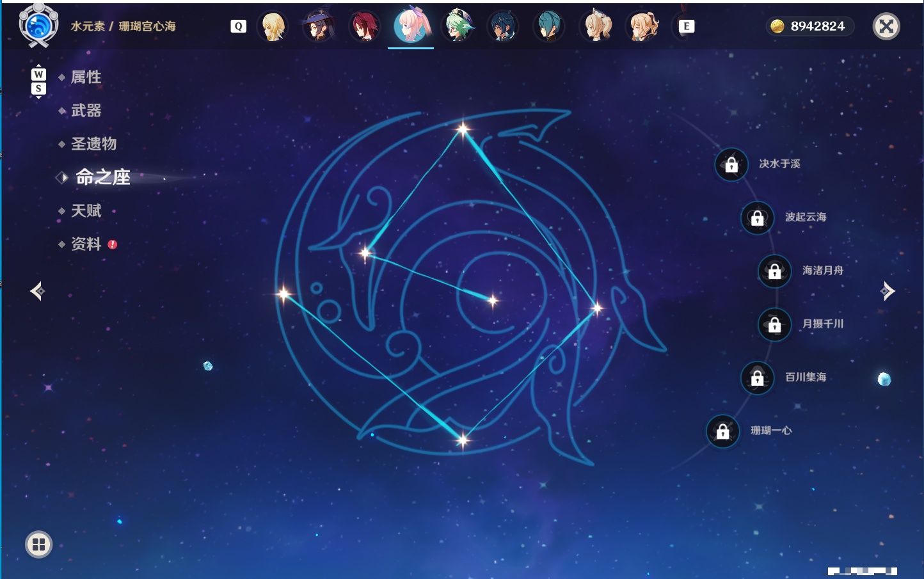Screen dimensions: 924x579
Task: Open locked constellation 决水于溪
Action: 731,164
